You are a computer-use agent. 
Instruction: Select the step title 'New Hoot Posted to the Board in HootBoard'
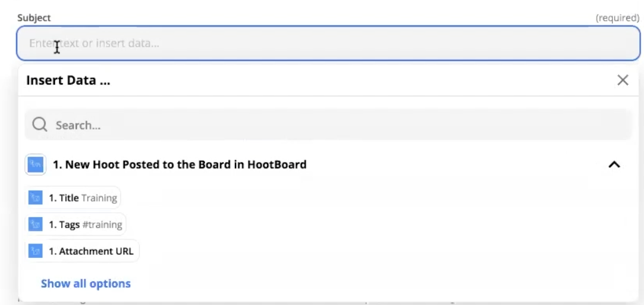coord(180,164)
